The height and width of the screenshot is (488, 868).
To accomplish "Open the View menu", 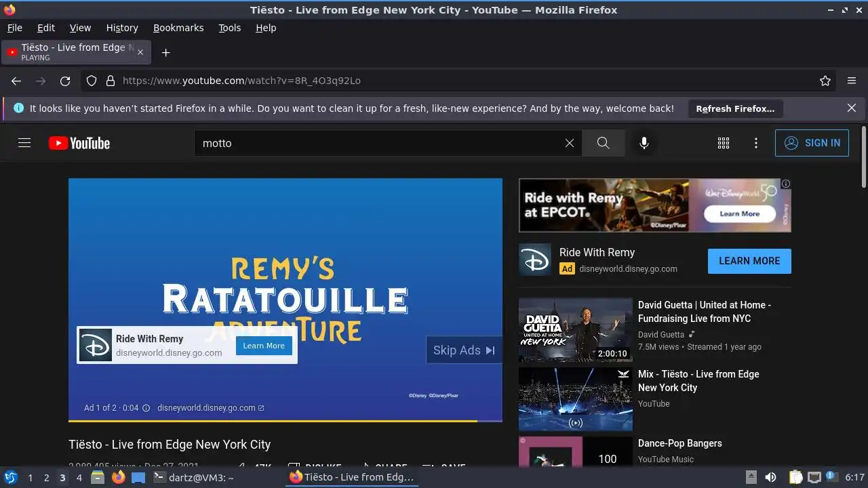I will tap(80, 28).
